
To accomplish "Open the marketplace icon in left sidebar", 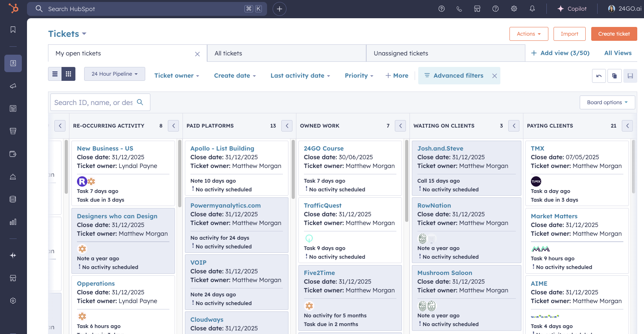I will (x=13, y=278).
